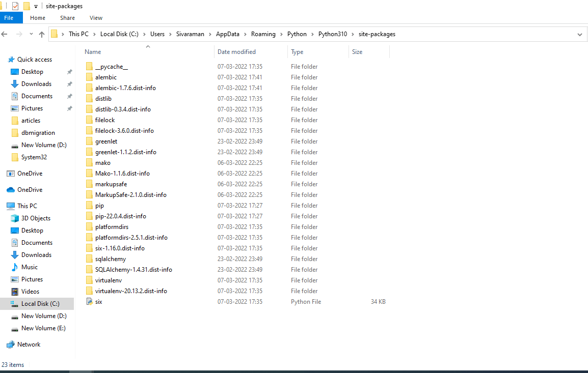This screenshot has height=373, width=588.
Task: Click the Home ribbon tab
Action: point(37,17)
